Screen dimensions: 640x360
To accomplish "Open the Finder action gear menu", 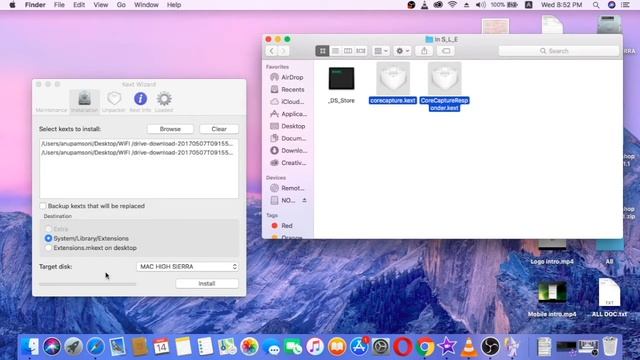I will click(x=402, y=51).
